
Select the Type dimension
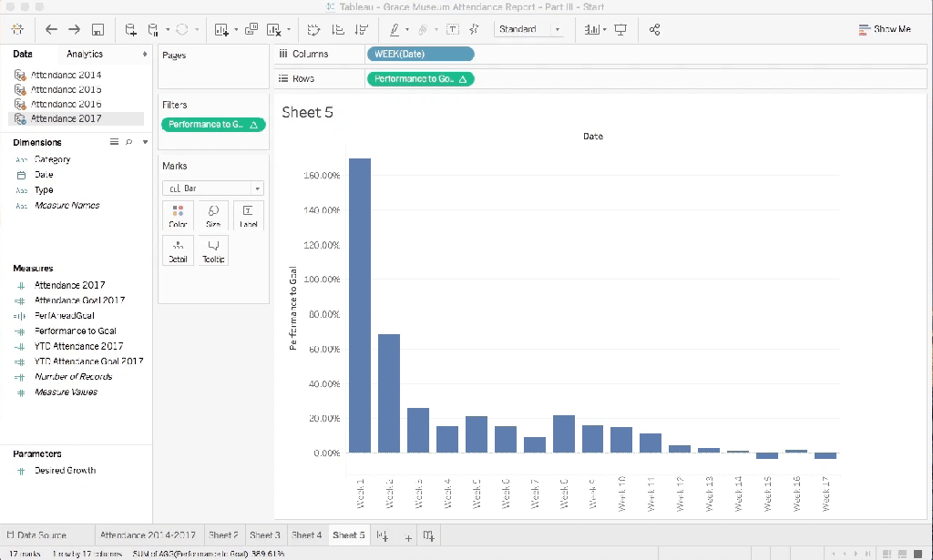(x=44, y=190)
